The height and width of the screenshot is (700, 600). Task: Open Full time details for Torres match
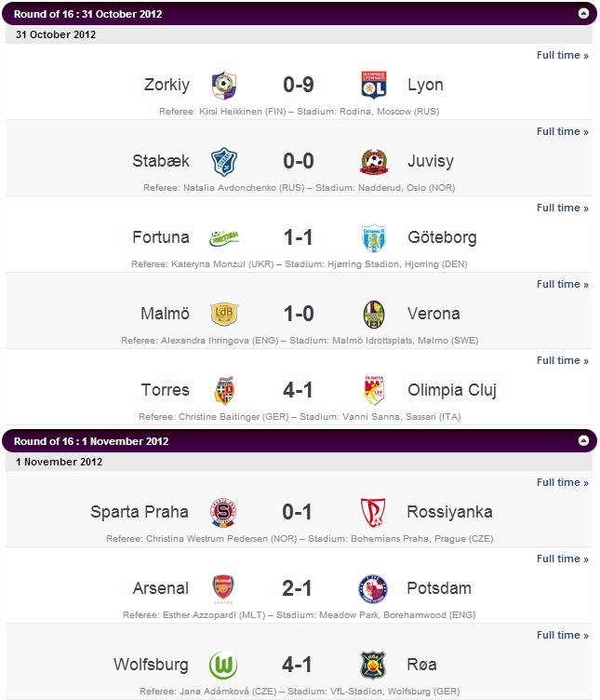[563, 361]
